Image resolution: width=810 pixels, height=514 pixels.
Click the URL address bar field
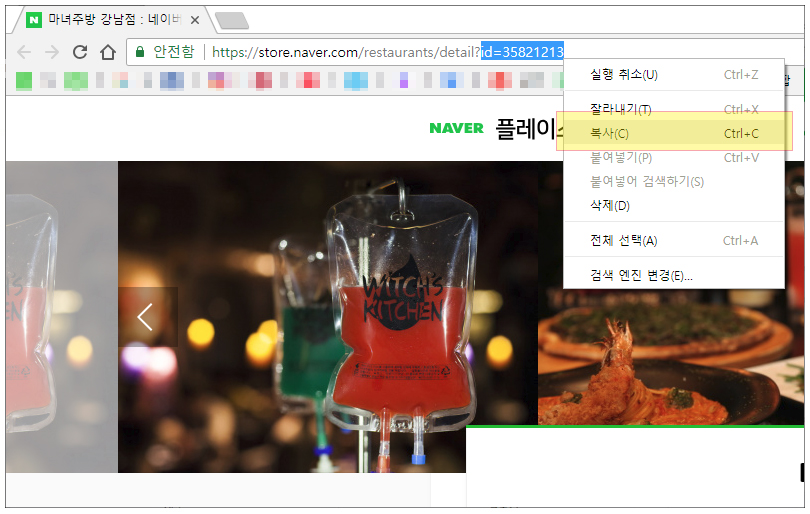pyautogui.click(x=346, y=52)
